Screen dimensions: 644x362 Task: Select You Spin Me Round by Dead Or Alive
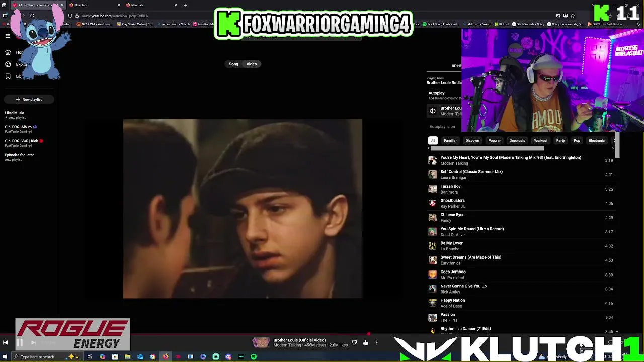click(521, 231)
